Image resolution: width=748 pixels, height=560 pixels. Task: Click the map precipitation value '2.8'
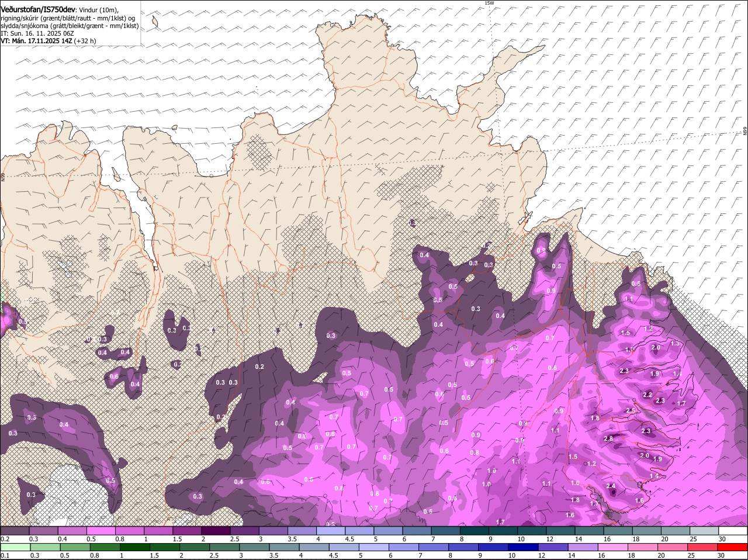[608, 438]
